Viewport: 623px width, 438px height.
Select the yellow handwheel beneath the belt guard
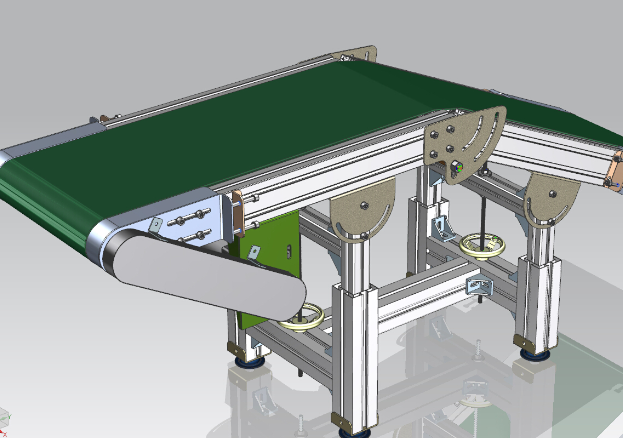pyautogui.click(x=302, y=317)
